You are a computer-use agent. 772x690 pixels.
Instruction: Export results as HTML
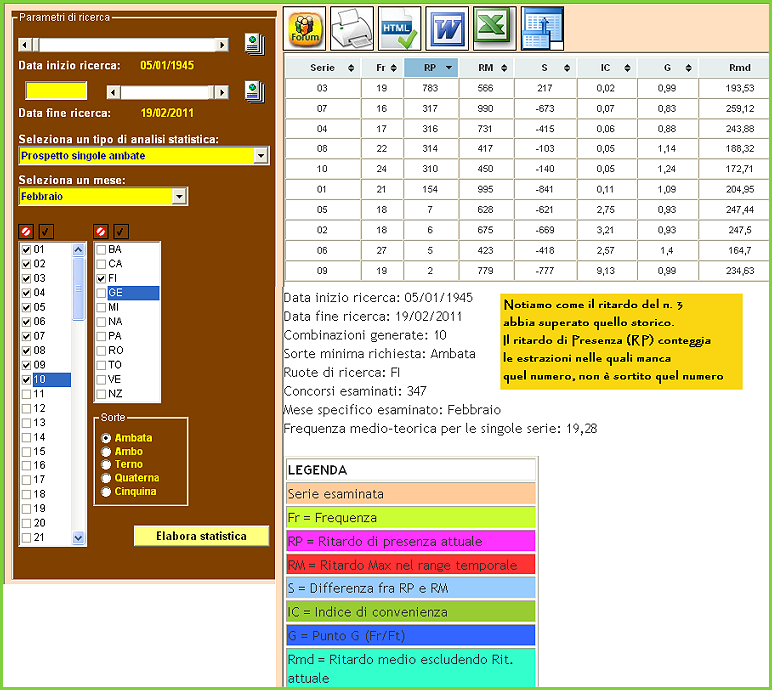click(399, 29)
